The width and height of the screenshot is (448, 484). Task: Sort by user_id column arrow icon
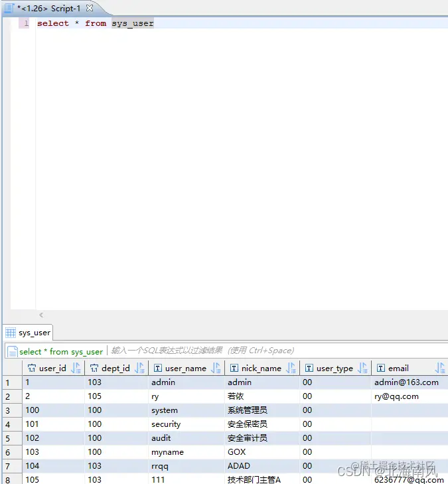[x=76, y=368]
